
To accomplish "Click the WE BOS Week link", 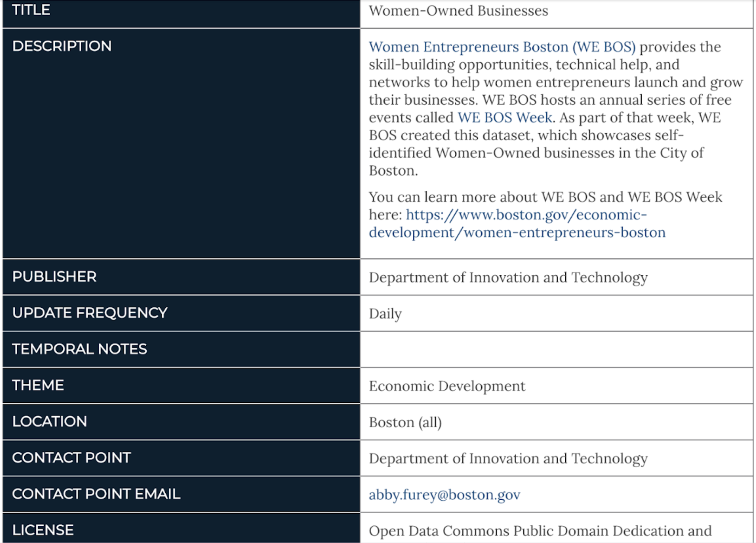I will (x=504, y=117).
